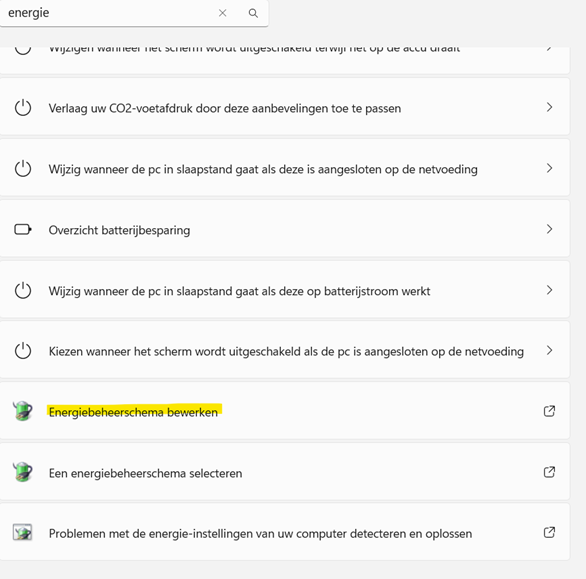Click the magnifying glass search icon

pos(253,13)
